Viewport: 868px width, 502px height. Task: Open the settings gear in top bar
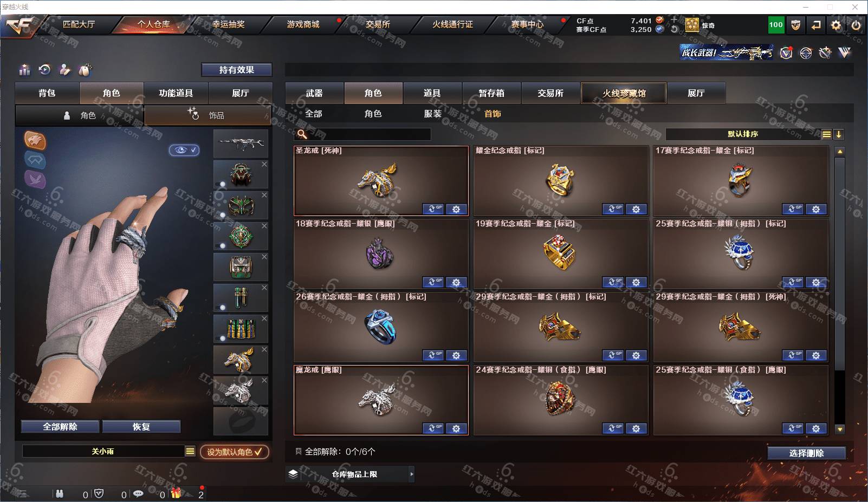pyautogui.click(x=836, y=25)
